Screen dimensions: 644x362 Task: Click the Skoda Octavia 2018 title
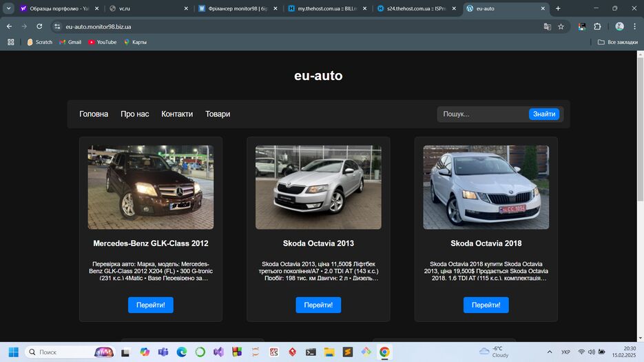tap(486, 243)
